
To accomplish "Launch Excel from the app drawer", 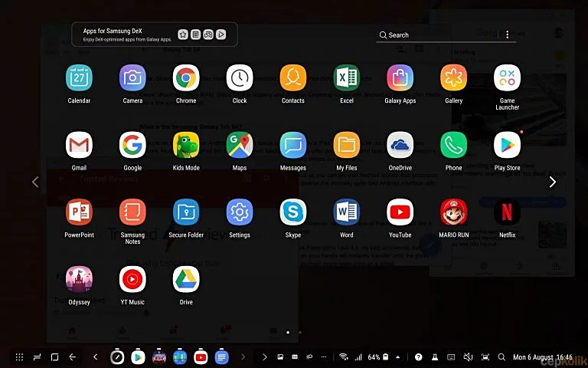I will (x=347, y=78).
